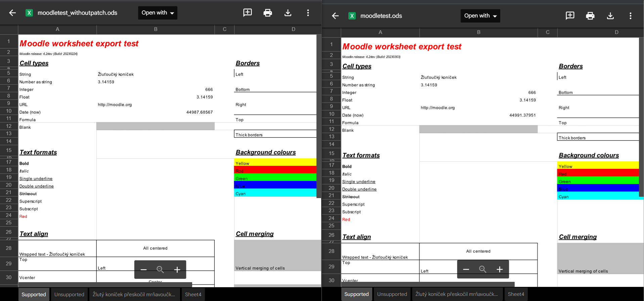Click 'Moodle worksheet export test' title in right sheet
The width and height of the screenshot is (644, 301).
tap(402, 46)
